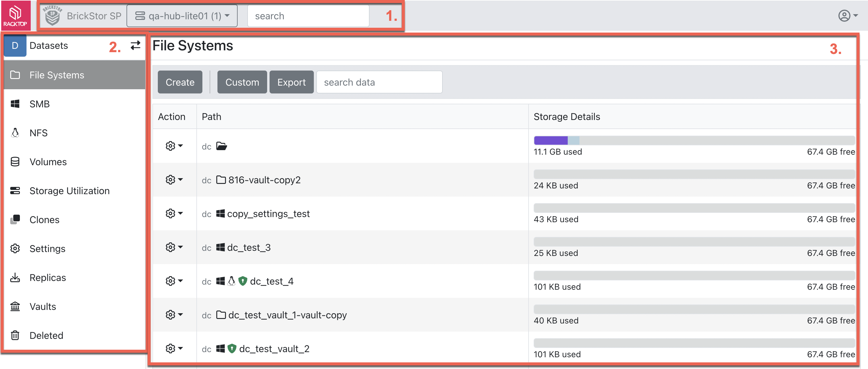Image resolution: width=868 pixels, height=369 pixels.
Task: Open the gear action menu for dc_test_vault_2
Action: (173, 348)
